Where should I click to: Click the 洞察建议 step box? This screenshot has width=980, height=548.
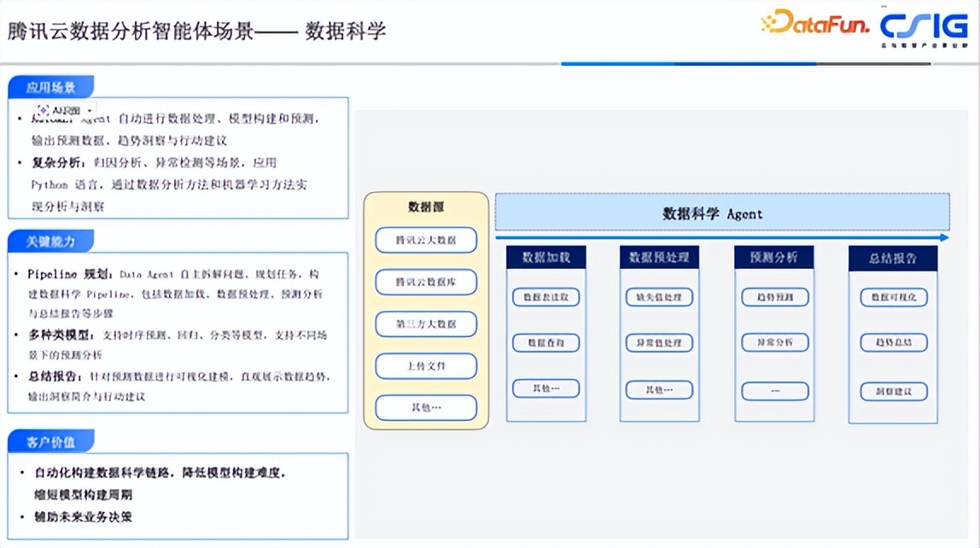[x=893, y=391]
